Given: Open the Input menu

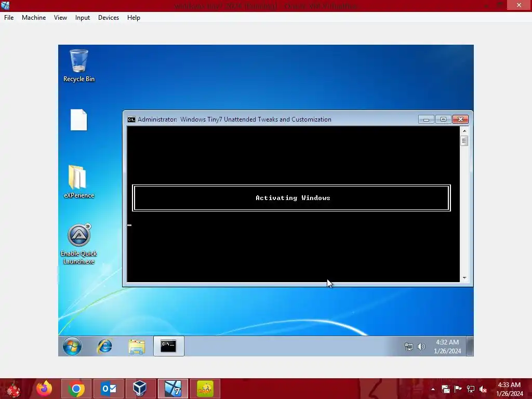Looking at the screenshot, I should click(x=83, y=18).
